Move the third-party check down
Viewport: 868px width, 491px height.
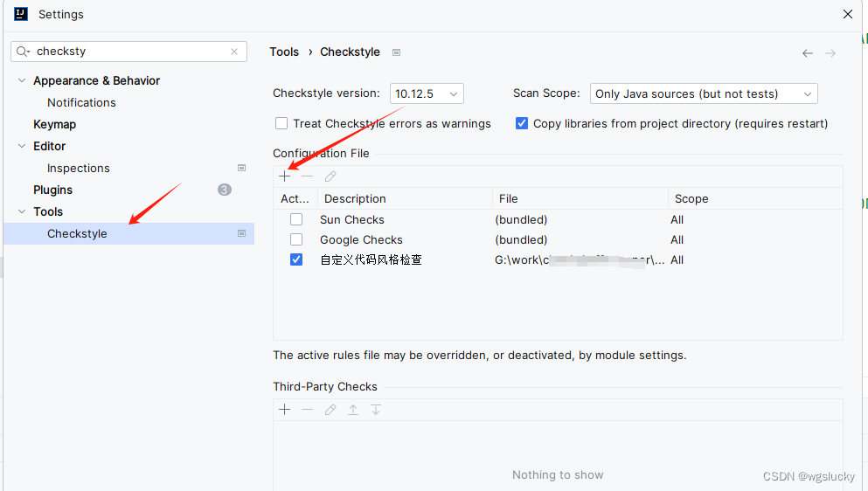pos(376,410)
